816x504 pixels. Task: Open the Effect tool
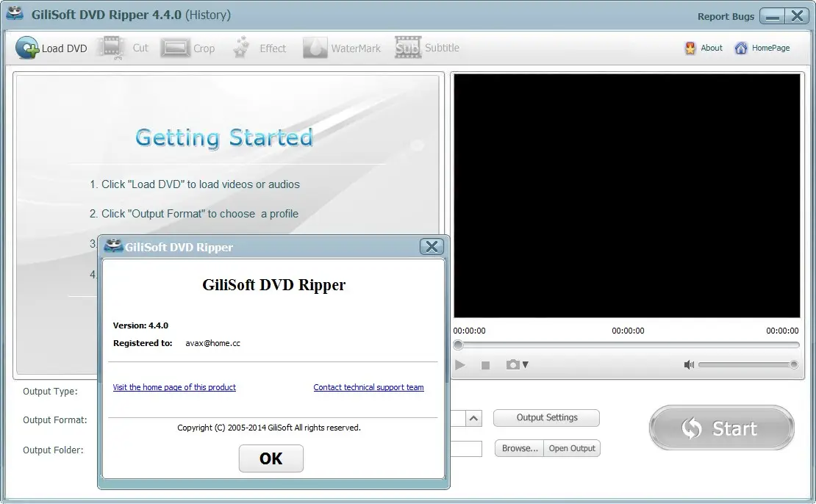click(260, 48)
